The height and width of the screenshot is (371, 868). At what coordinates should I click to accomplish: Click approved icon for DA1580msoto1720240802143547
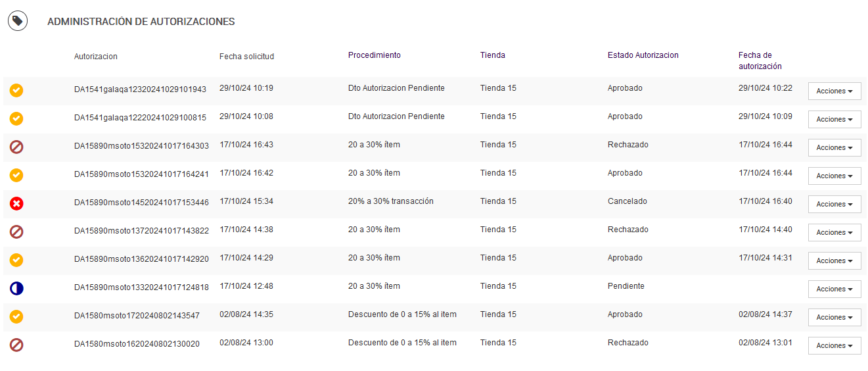[16, 316]
